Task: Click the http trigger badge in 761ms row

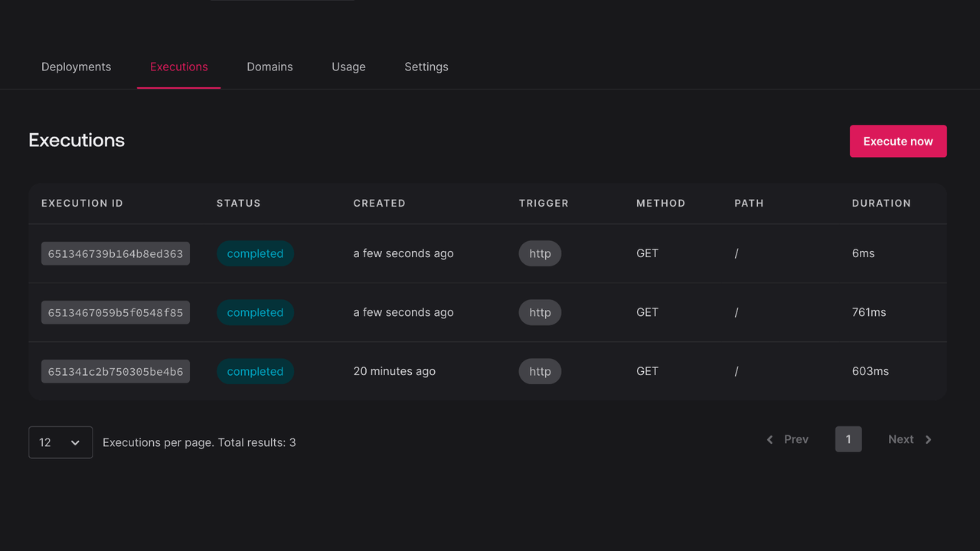Action: [x=540, y=313]
